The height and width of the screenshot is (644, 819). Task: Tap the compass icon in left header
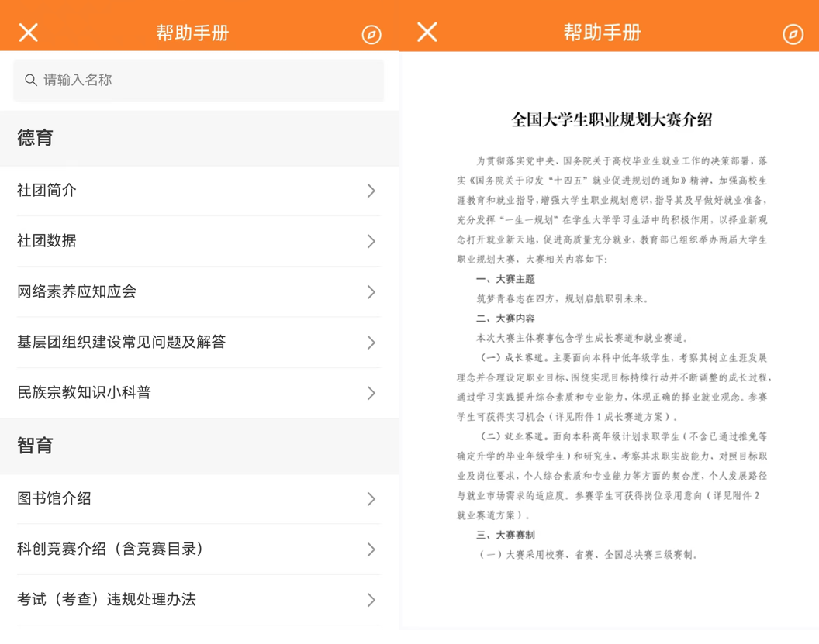pos(371,34)
